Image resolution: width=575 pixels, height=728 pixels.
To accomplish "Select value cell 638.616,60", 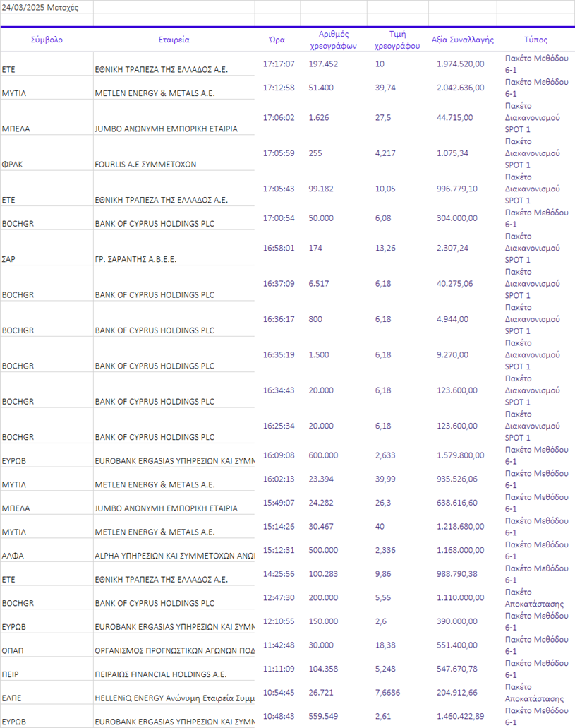I will click(456, 503).
